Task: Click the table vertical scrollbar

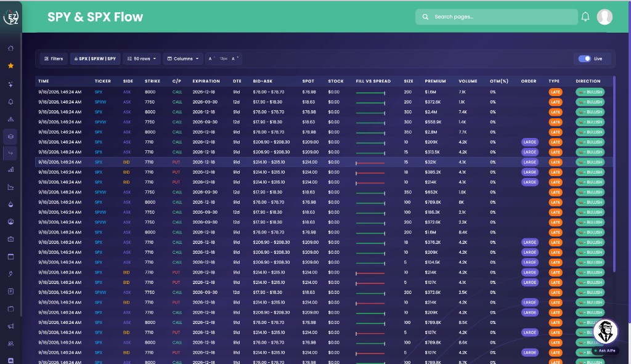Action: [614, 173]
